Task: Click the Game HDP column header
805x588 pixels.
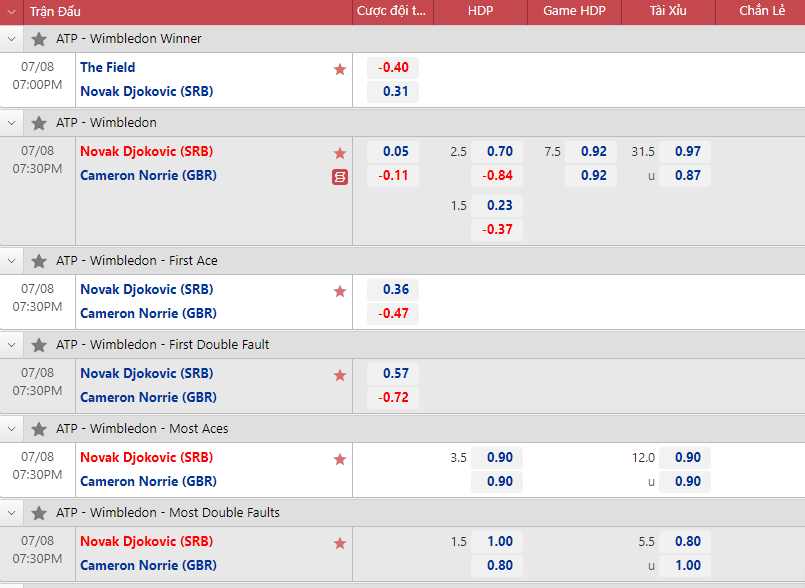Action: coord(574,11)
